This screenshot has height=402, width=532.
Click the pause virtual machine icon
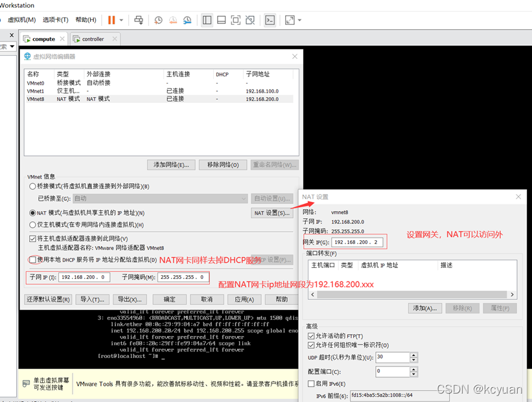coord(111,20)
